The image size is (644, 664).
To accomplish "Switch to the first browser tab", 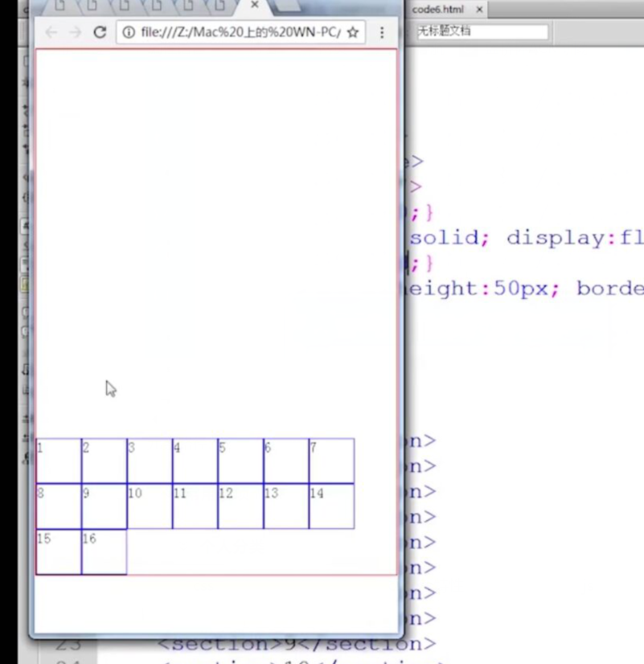I will (59, 5).
